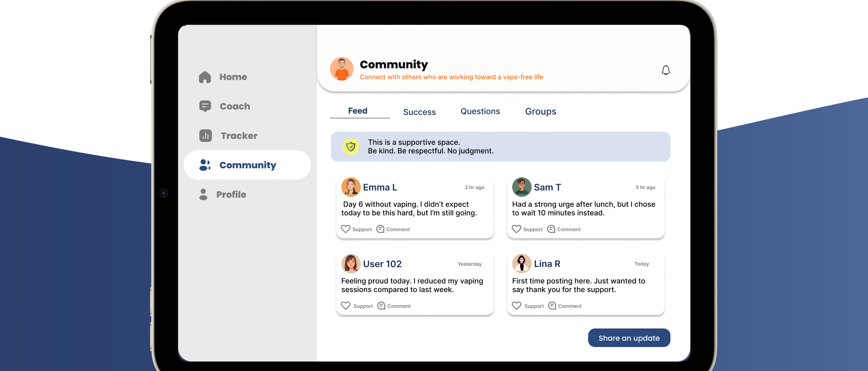Click the User 102 name on the post
Screen dimensions: 868x371
(382, 264)
